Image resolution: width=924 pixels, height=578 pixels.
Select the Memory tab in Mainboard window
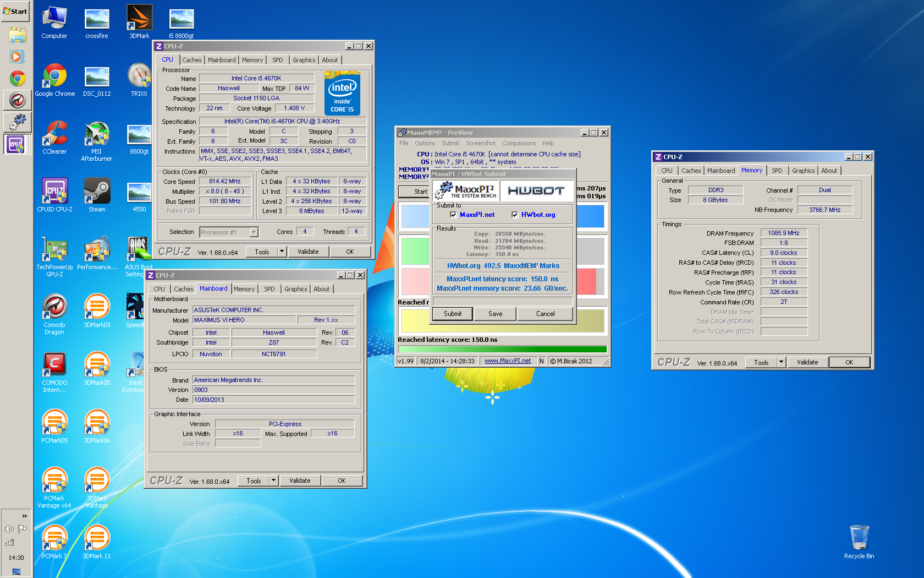[244, 289]
